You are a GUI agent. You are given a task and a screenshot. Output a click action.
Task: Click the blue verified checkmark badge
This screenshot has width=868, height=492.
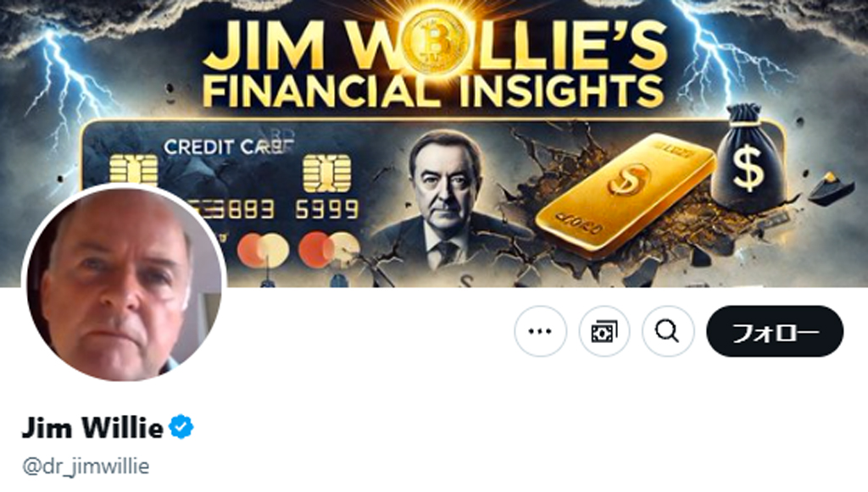[181, 428]
